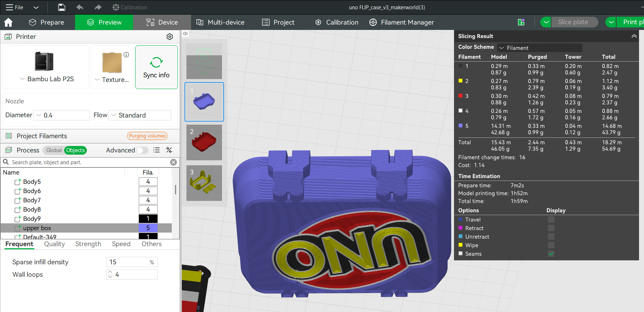Select plate 3 yellow parts thumbnail

204,183
